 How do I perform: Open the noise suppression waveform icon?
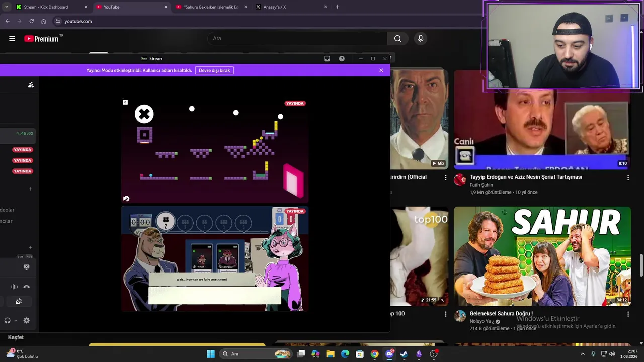pyautogui.click(x=14, y=287)
